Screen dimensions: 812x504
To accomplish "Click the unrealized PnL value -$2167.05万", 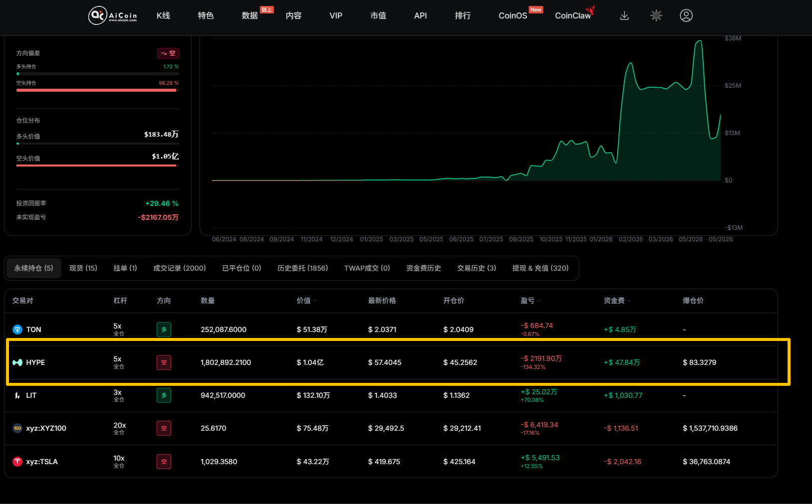I will tap(158, 217).
